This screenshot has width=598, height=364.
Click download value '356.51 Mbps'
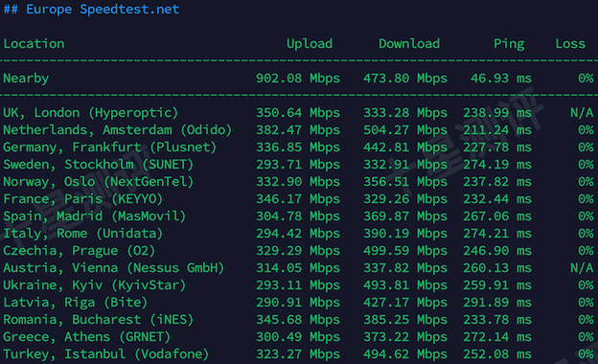(x=405, y=182)
